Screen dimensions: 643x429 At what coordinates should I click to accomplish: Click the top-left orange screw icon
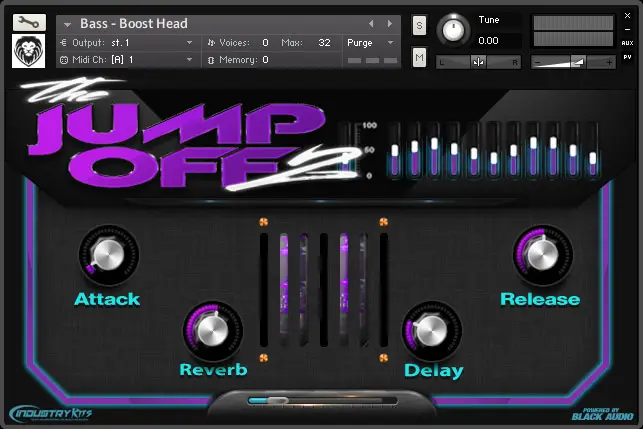263,222
